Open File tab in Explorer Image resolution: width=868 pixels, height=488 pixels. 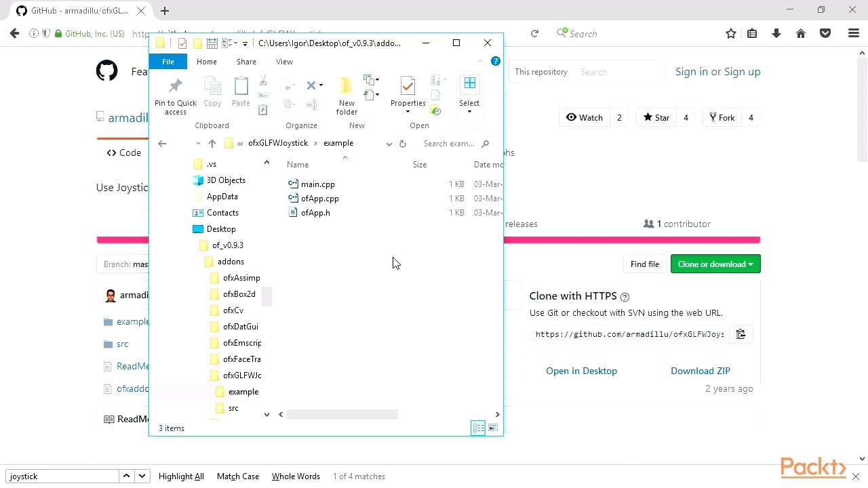(x=168, y=62)
